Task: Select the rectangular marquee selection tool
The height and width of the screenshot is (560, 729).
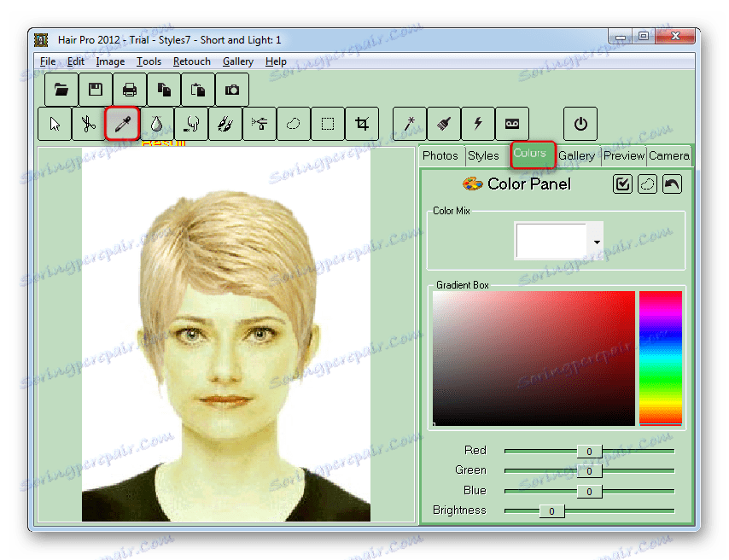Action: [328, 124]
